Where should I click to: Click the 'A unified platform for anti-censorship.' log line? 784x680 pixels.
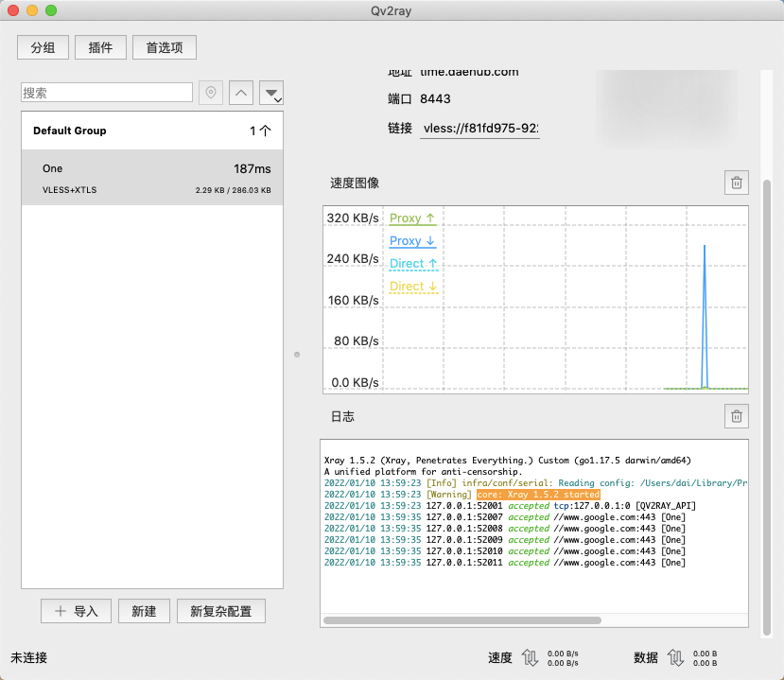tap(423, 472)
